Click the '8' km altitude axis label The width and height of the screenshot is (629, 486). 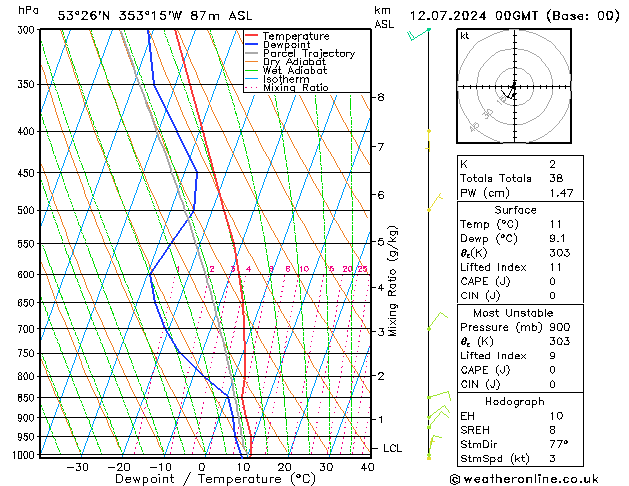click(x=381, y=97)
